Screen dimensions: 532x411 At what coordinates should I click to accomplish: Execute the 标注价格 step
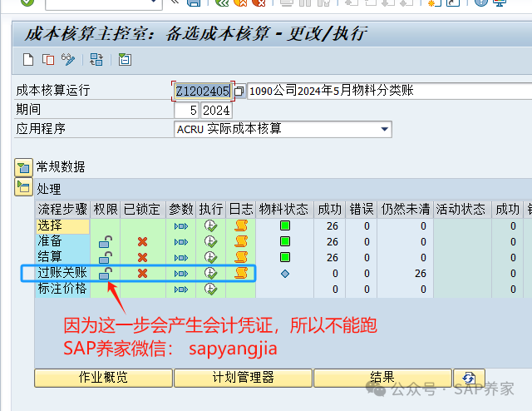coord(210,290)
